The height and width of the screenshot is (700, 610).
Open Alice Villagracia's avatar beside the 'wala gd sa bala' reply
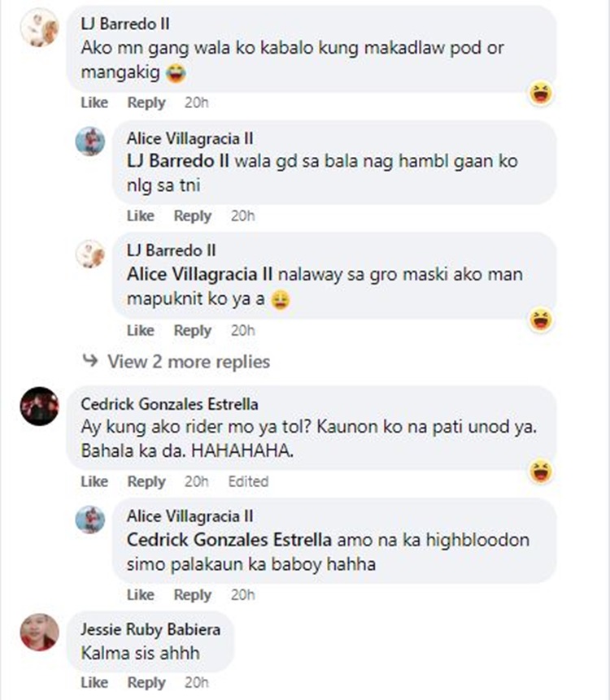[90, 141]
